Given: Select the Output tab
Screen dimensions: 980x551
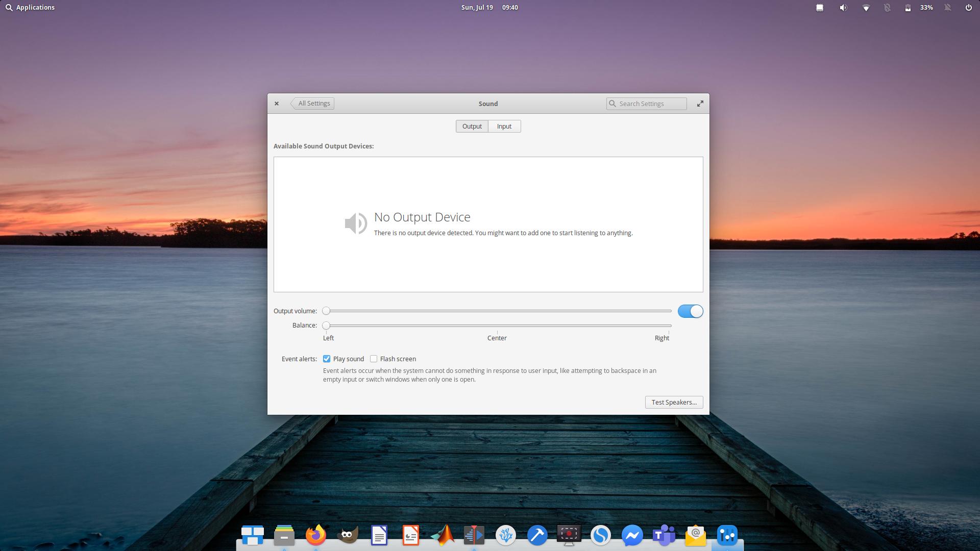Looking at the screenshot, I should click(x=472, y=126).
